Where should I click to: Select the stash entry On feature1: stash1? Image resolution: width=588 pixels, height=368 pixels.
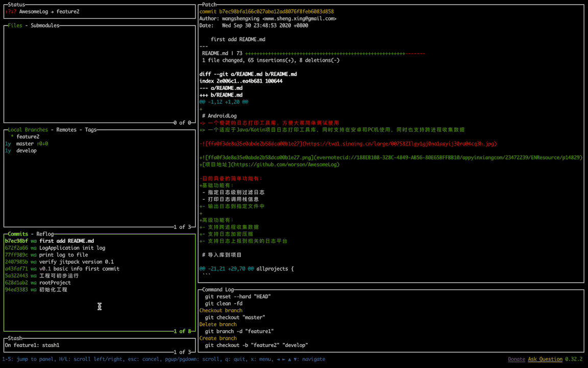coord(100,345)
